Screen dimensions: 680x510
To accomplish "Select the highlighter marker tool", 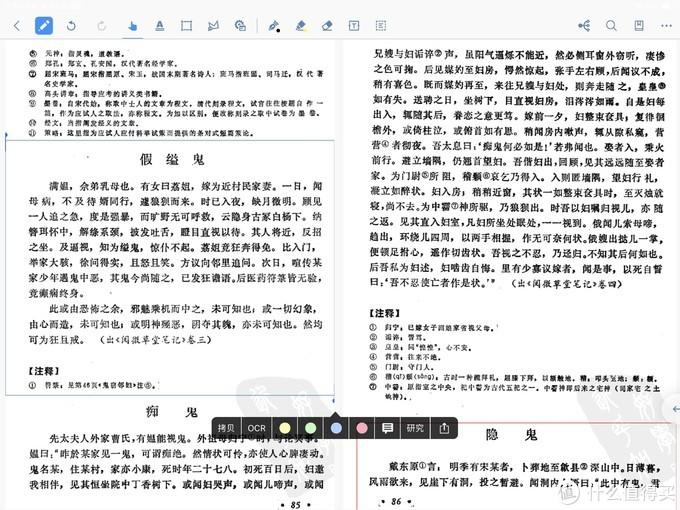I will pos(301,26).
